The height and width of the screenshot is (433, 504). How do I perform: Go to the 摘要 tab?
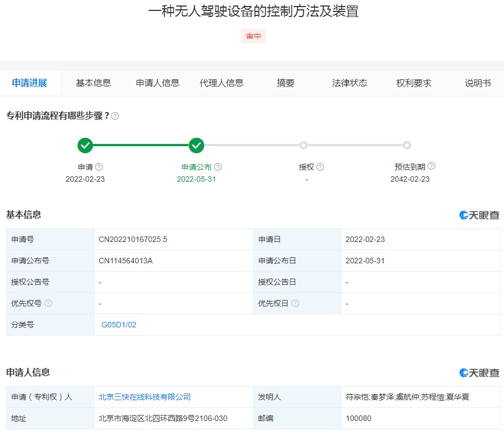(285, 83)
